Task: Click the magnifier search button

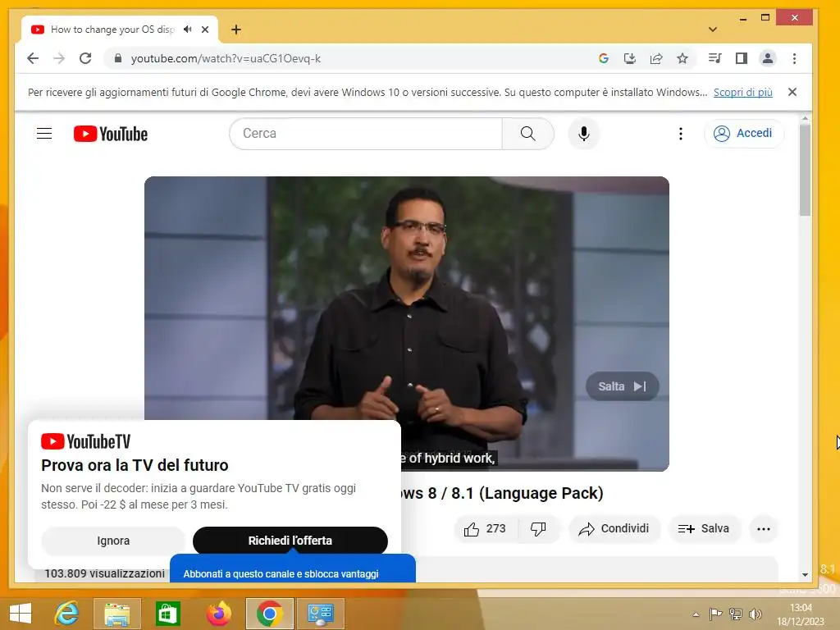Action: click(528, 134)
